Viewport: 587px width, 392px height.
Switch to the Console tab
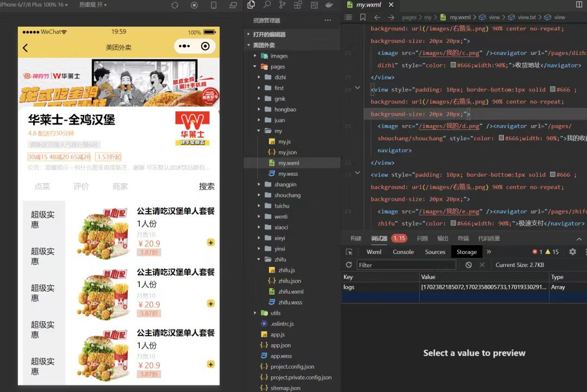pos(403,252)
